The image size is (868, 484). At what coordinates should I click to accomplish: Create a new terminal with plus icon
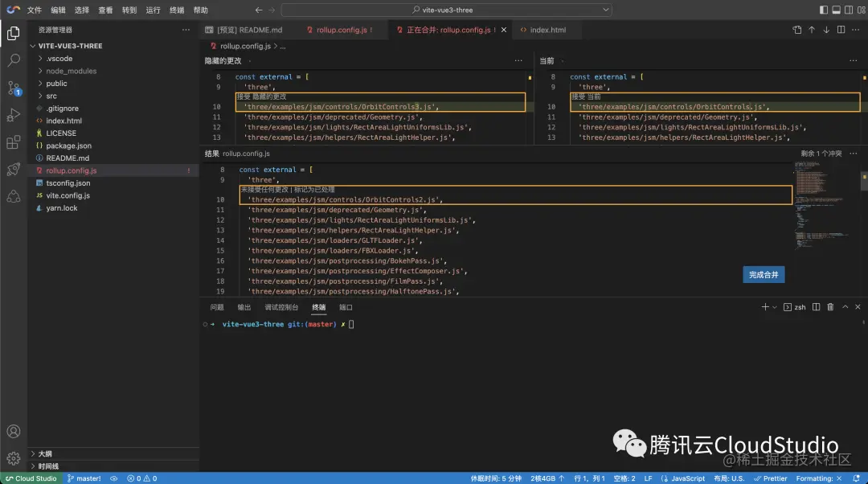pyautogui.click(x=765, y=307)
